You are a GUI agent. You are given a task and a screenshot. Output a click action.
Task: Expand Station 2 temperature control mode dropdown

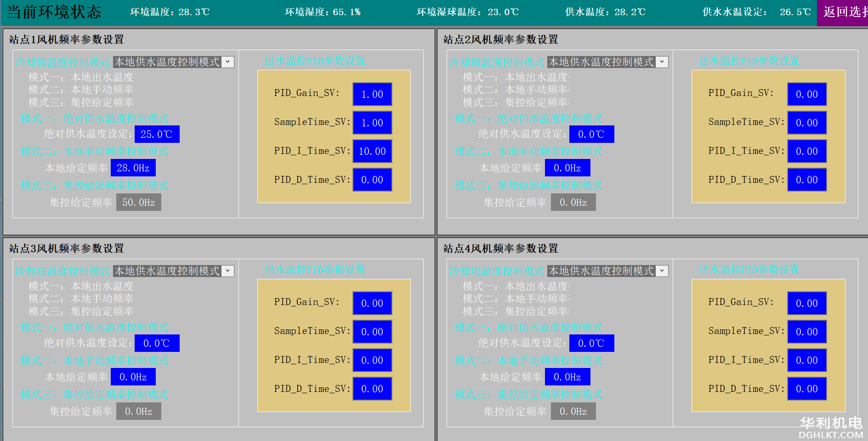pos(662,62)
